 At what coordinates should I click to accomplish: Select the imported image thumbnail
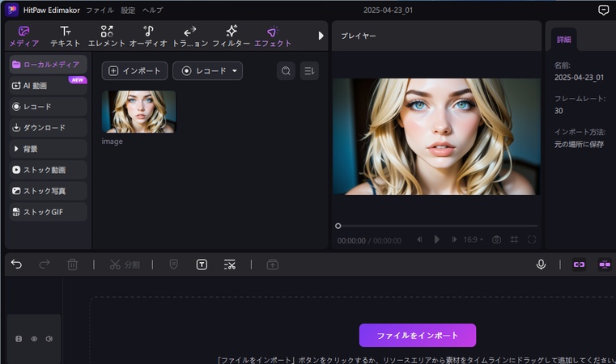click(139, 112)
